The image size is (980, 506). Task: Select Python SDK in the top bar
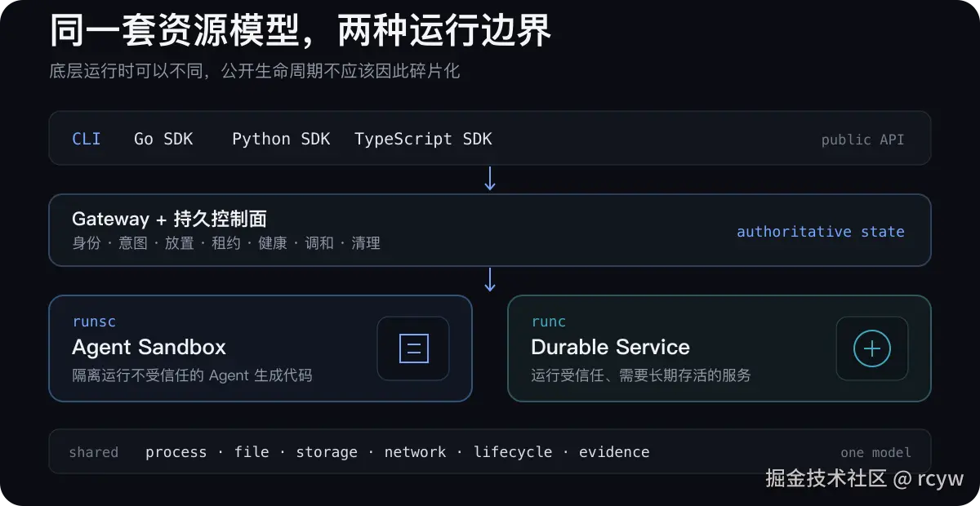click(x=281, y=139)
